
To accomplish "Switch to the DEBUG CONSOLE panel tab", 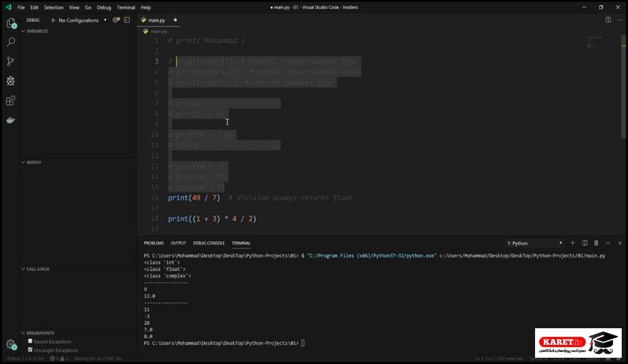I will [208, 243].
